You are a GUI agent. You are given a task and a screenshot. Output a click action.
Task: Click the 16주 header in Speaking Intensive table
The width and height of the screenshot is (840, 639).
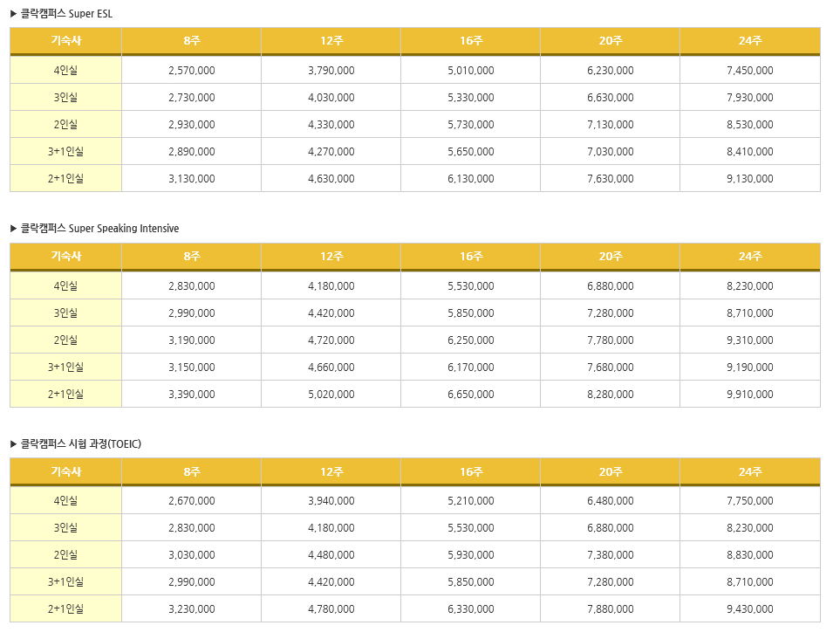coord(470,257)
